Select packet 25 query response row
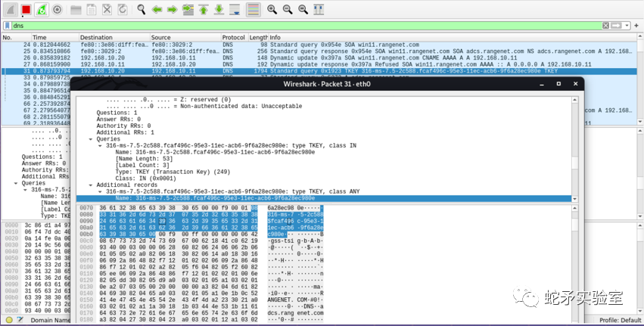Screen dimensions: 644x326 pos(319,51)
